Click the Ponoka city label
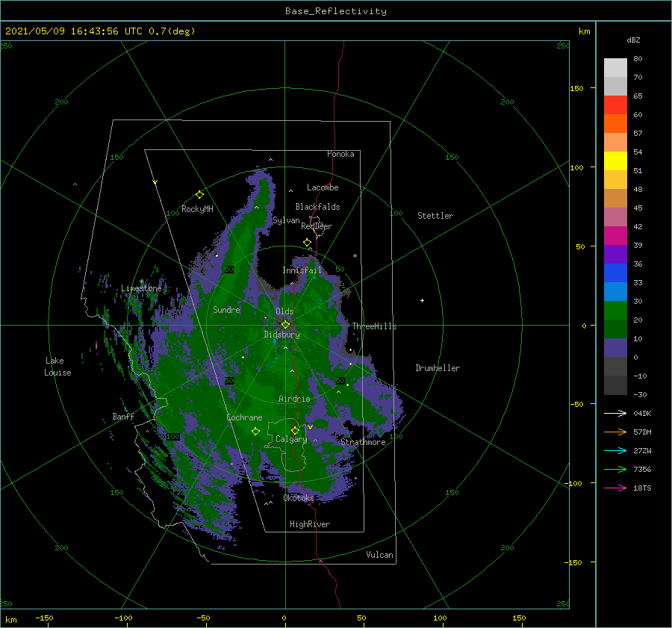This screenshot has height=628, width=672. pyautogui.click(x=340, y=154)
